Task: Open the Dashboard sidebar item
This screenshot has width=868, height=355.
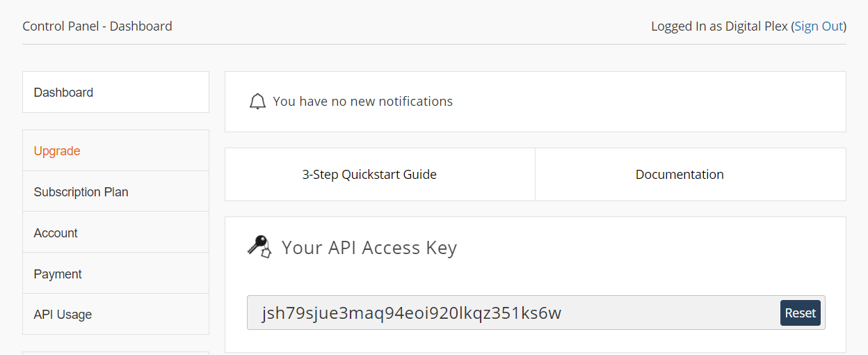Action: point(115,92)
